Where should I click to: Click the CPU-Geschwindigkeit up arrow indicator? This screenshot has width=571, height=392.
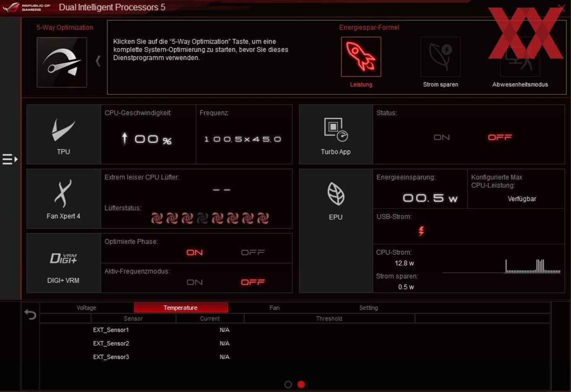124,139
